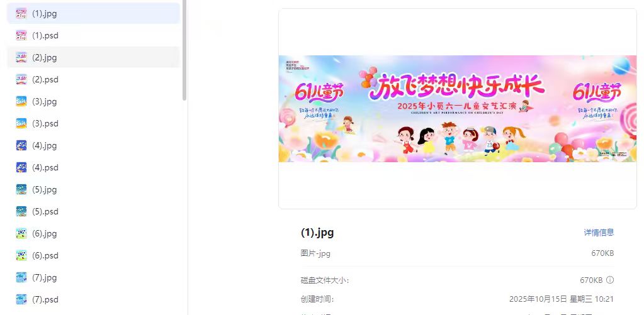
Task: Select the (2).psd file entry
Action: click(x=93, y=80)
